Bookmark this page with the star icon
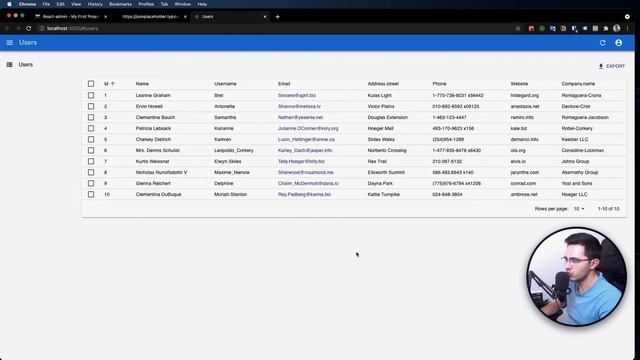This screenshot has height=360, width=640. [518, 29]
